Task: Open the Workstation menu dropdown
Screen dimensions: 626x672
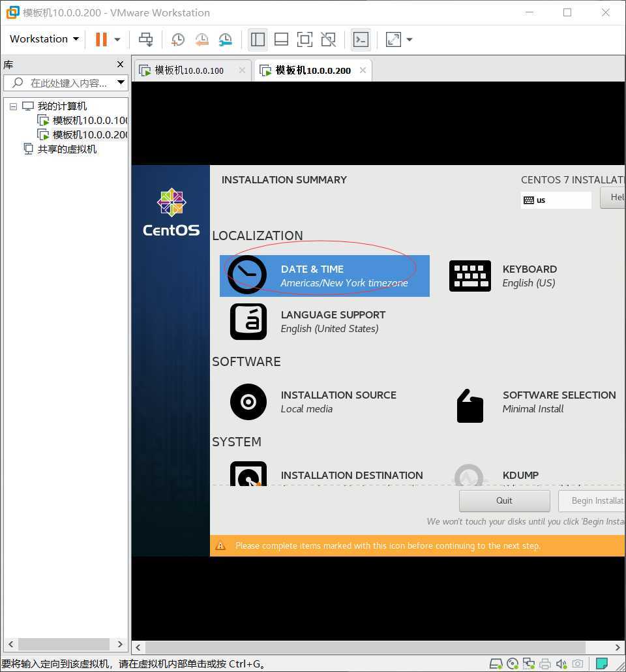Action: point(44,39)
